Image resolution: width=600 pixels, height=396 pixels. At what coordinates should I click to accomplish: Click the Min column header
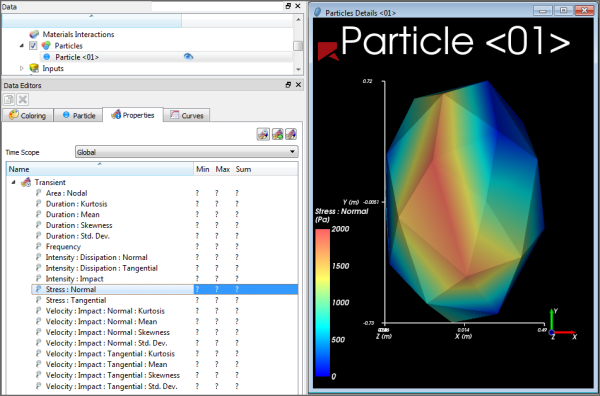[x=203, y=169]
